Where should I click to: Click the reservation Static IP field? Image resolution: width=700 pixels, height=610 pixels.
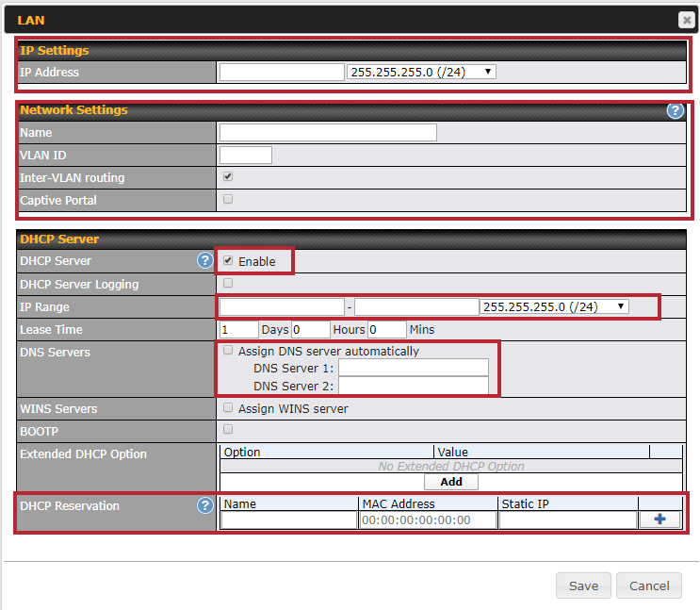point(568,520)
